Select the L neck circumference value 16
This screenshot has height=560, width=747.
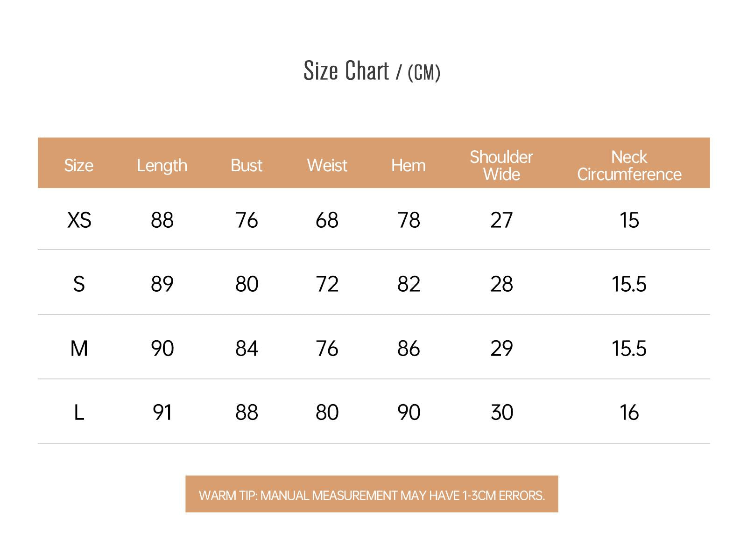click(629, 412)
